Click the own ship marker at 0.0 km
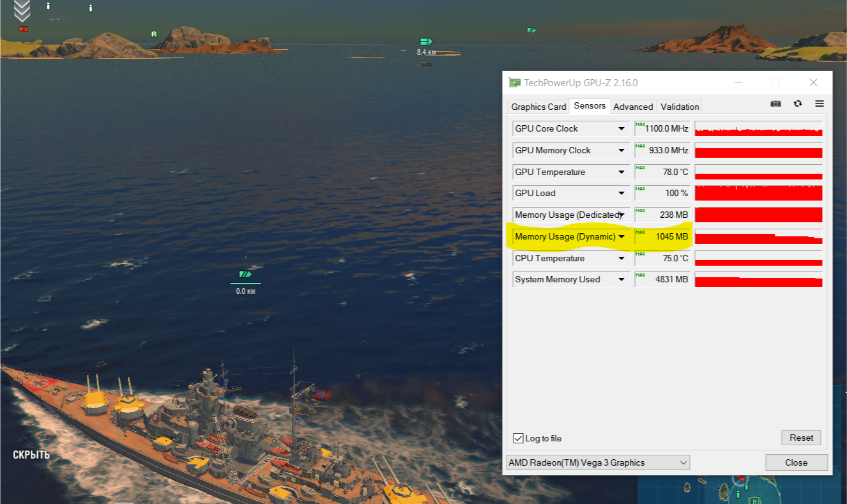 [x=245, y=275]
